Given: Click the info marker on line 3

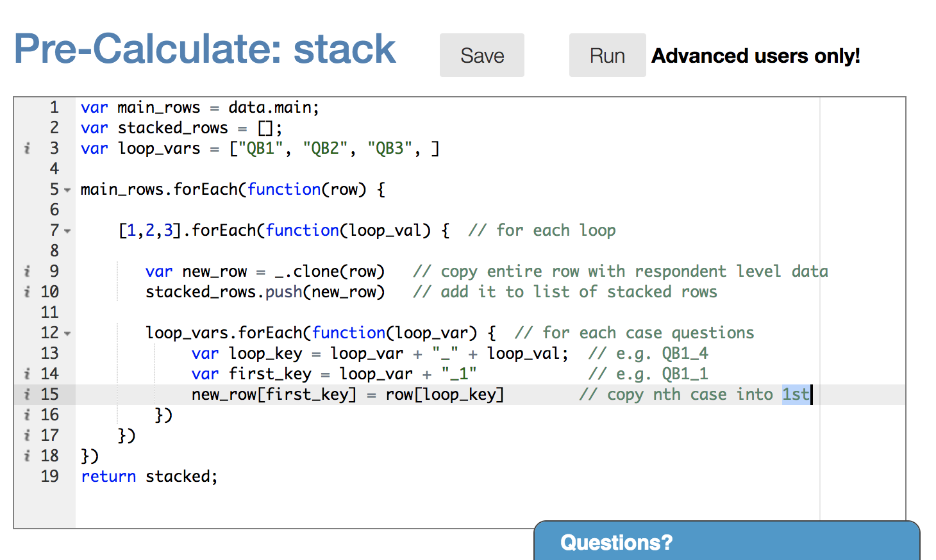Looking at the screenshot, I should (x=27, y=149).
